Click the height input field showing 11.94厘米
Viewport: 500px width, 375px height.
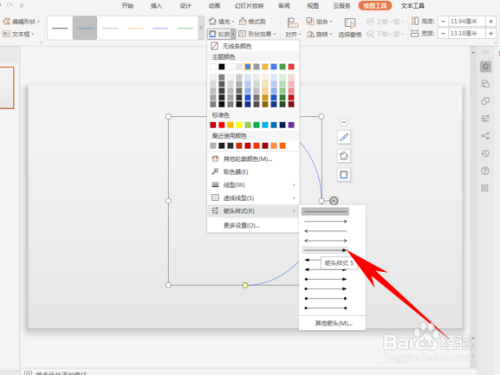pyautogui.click(x=466, y=22)
